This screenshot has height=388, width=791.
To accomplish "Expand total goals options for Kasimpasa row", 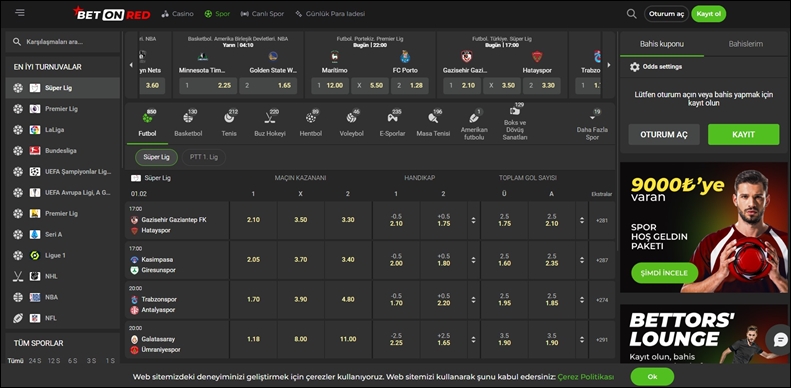I will tap(582, 260).
